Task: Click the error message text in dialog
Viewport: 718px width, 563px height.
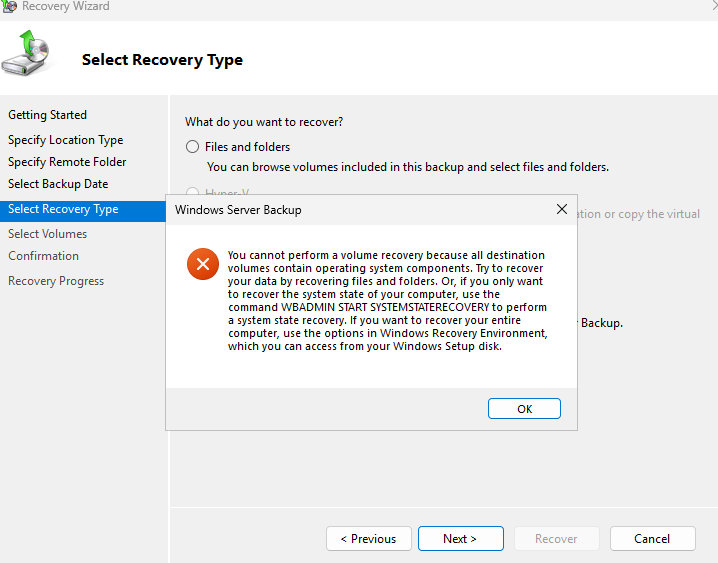Action: pos(387,300)
